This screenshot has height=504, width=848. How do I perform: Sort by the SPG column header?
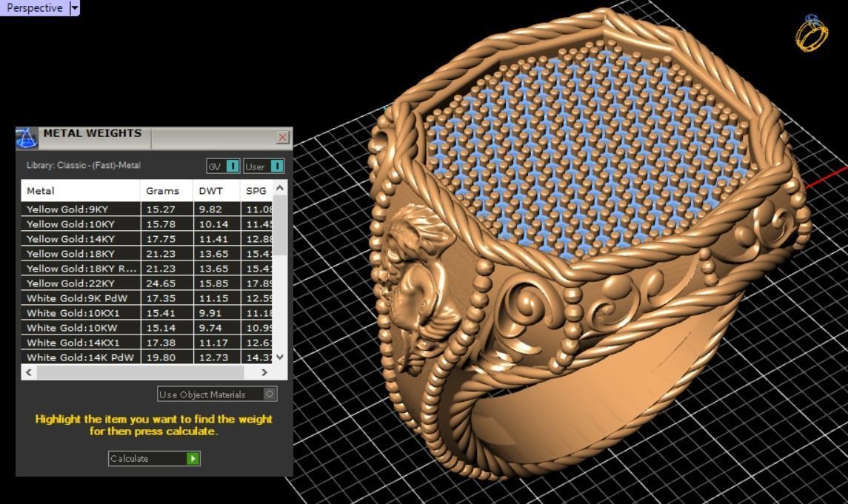[256, 191]
